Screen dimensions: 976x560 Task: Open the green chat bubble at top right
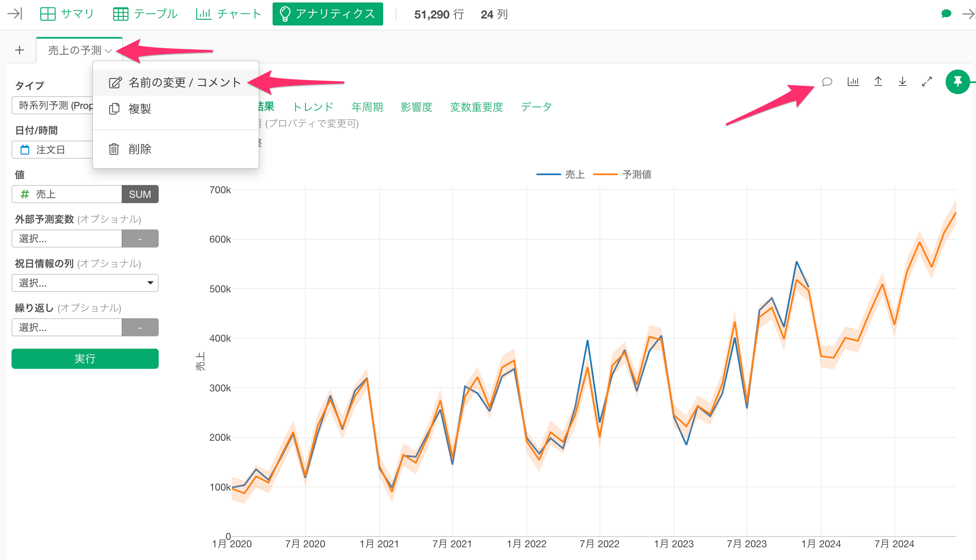(946, 14)
